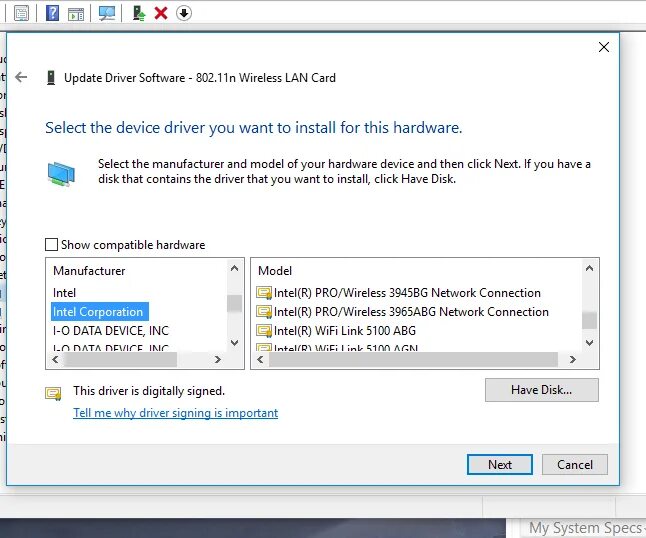Click the Model list scroll down arrow
Screen dimensions: 646x538
coord(590,343)
